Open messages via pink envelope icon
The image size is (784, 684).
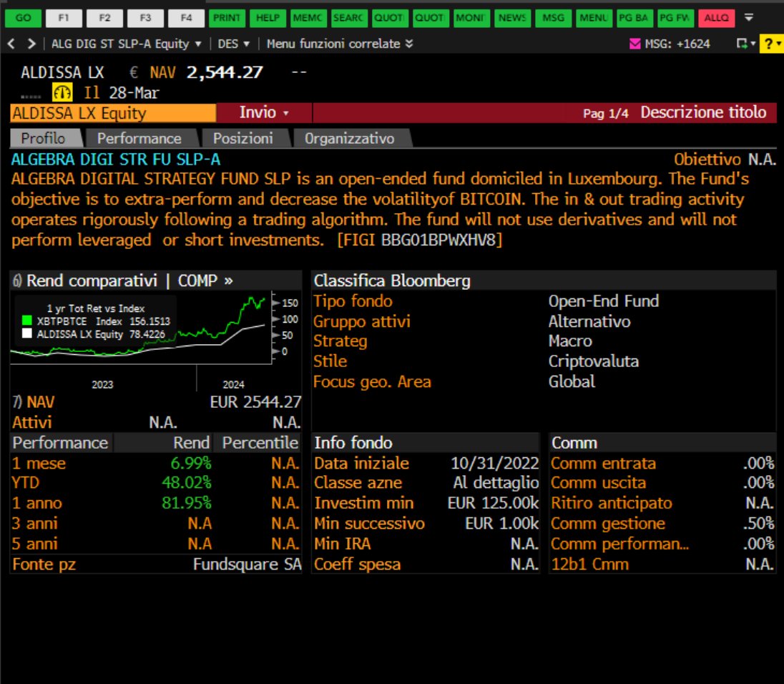[x=634, y=44]
